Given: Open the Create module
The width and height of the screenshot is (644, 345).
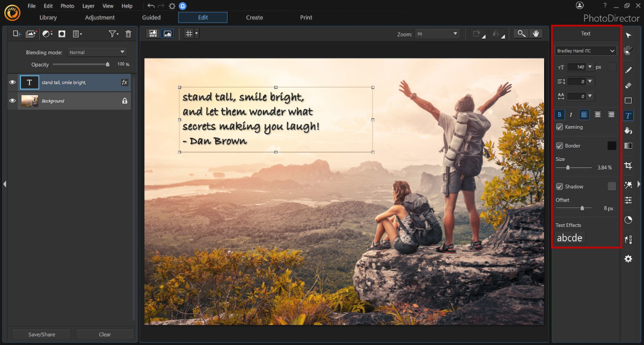Looking at the screenshot, I should pos(254,18).
